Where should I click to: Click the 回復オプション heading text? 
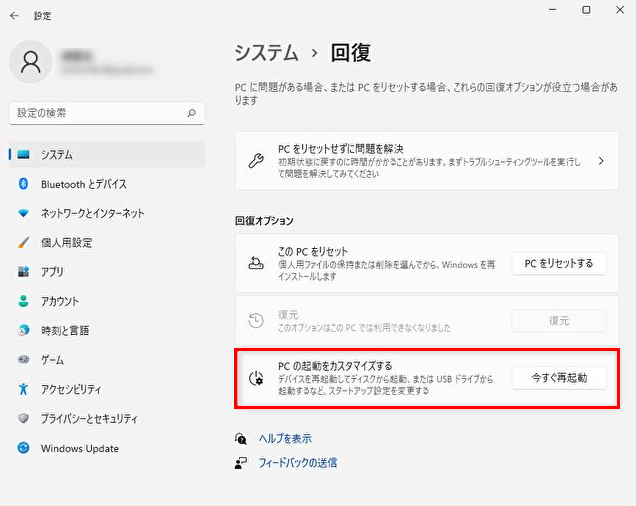coord(264,221)
